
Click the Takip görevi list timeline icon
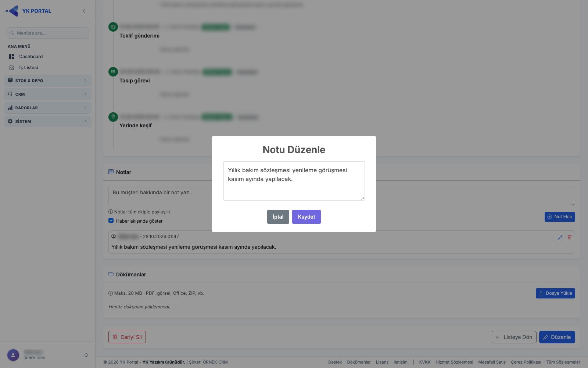click(113, 72)
